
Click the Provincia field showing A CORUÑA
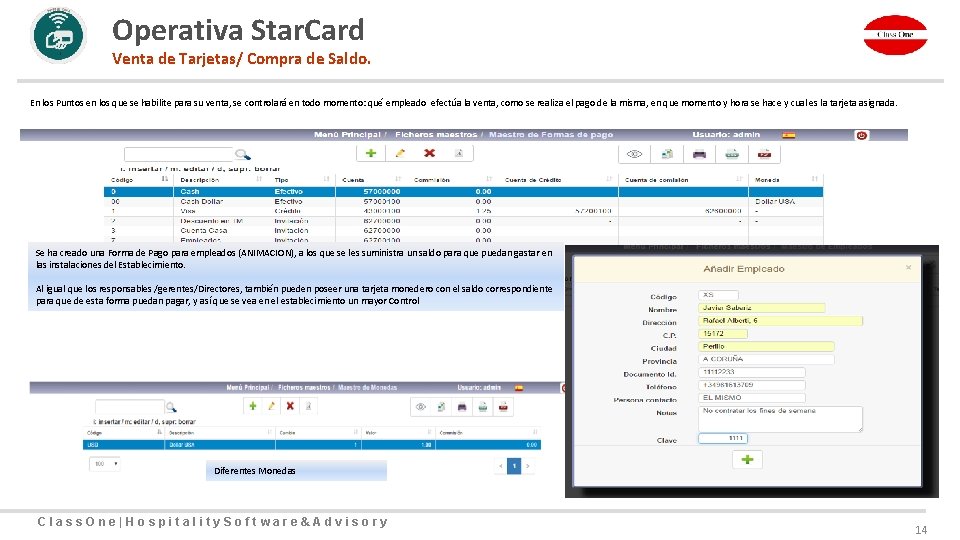point(766,359)
